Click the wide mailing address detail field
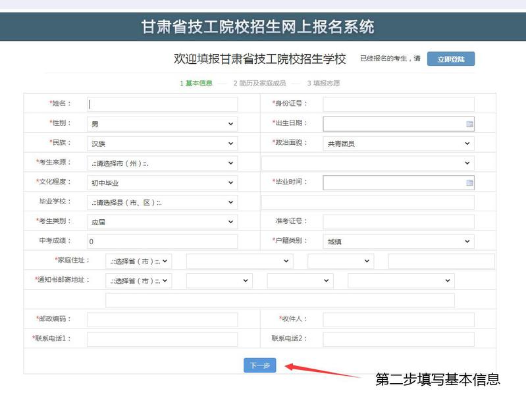The image size is (526, 420). point(280,300)
